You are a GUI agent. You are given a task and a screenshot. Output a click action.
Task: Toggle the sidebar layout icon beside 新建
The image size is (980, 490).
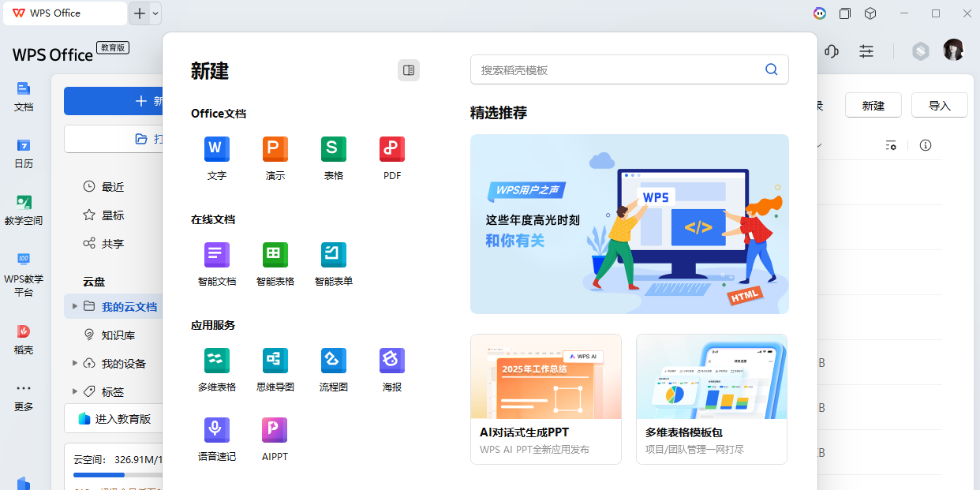pyautogui.click(x=409, y=70)
